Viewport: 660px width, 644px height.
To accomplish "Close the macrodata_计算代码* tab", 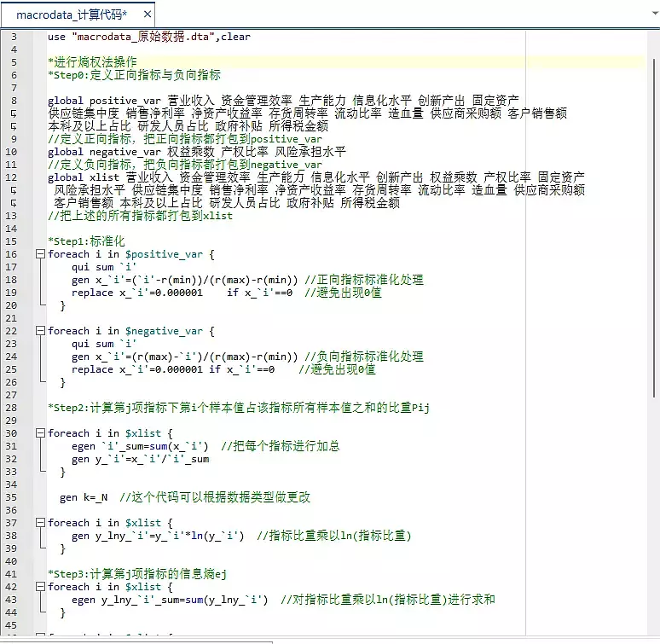I will point(148,15).
